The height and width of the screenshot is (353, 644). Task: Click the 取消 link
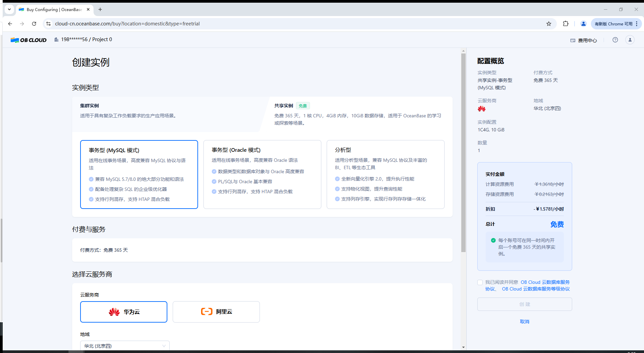coord(524,322)
